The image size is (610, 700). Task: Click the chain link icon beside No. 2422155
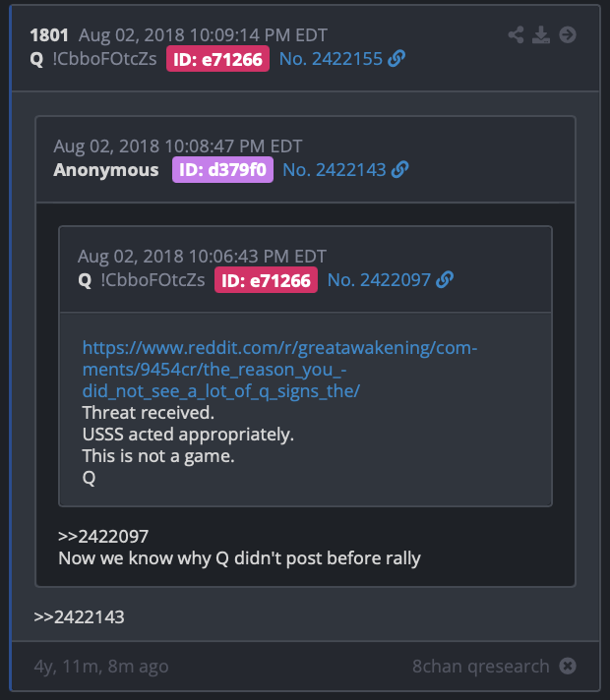click(396, 58)
